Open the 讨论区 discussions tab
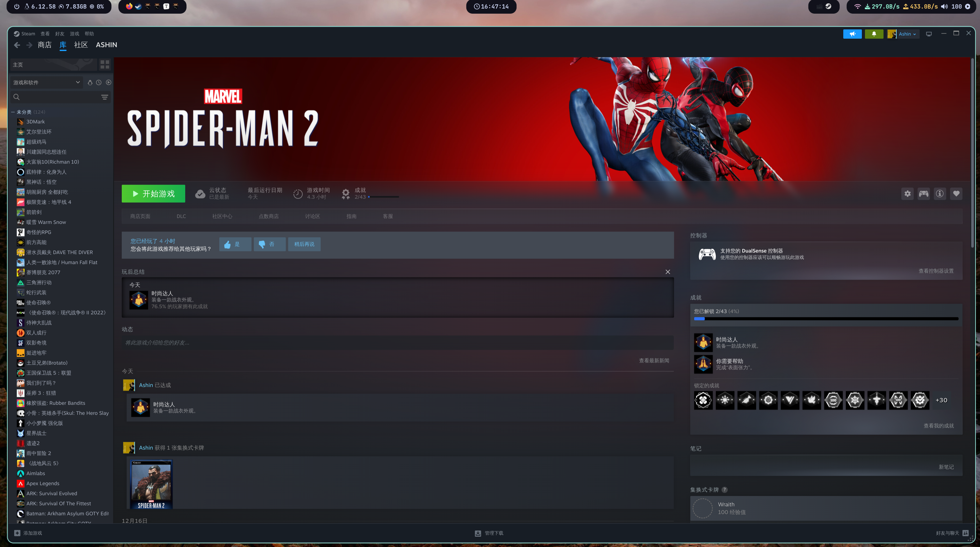This screenshot has height=547, width=980. [312, 216]
